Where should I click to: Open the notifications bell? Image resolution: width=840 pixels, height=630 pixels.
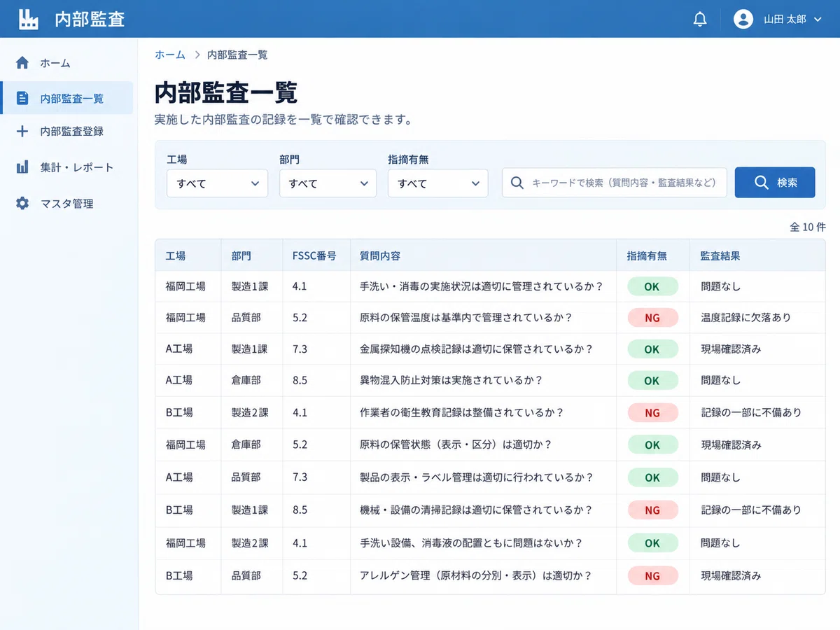tap(700, 19)
